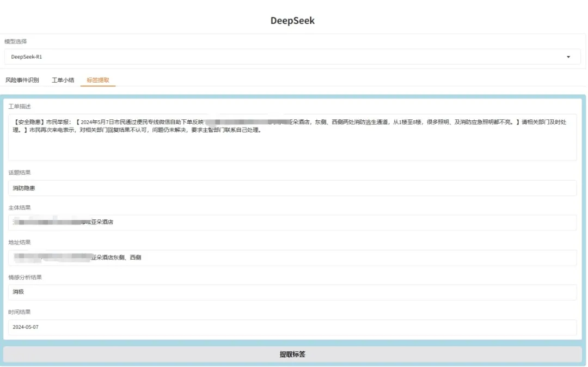Focus the 情感分析结果 field showing 消极
The width and height of the screenshot is (588, 367).
pyautogui.click(x=292, y=292)
